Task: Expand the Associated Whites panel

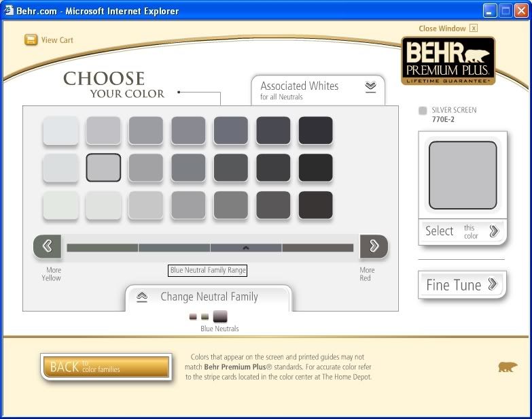Action: click(x=370, y=86)
